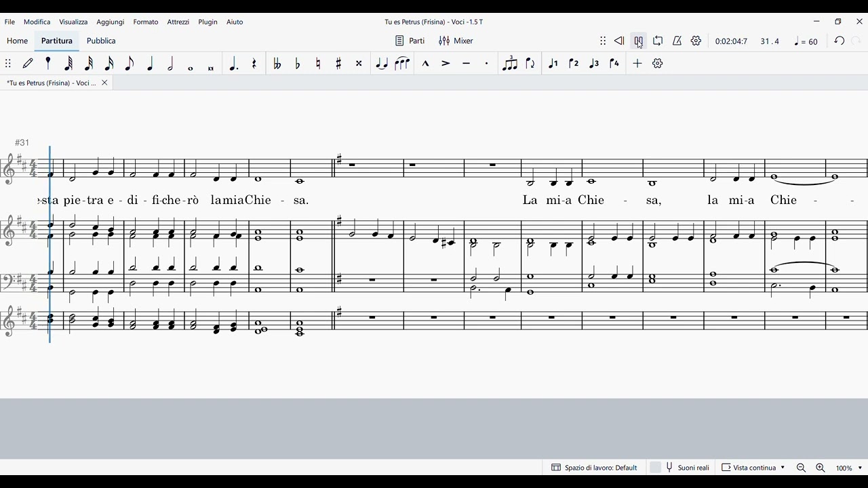
Task: Toggle the Suoni reali concert pitch checkbox
Action: tap(656, 468)
